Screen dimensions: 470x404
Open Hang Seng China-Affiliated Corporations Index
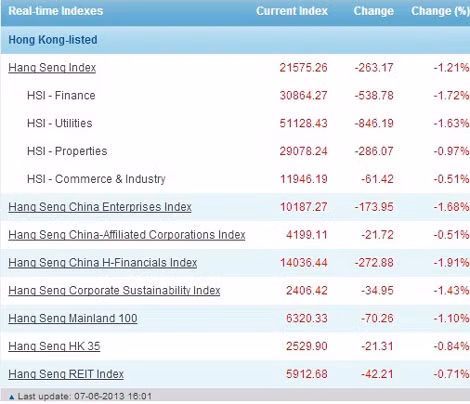[127, 235]
